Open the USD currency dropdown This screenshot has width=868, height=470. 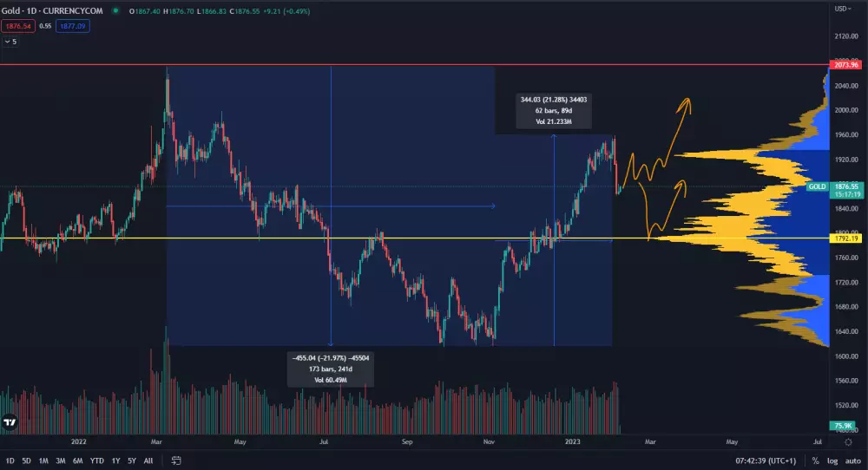point(842,8)
